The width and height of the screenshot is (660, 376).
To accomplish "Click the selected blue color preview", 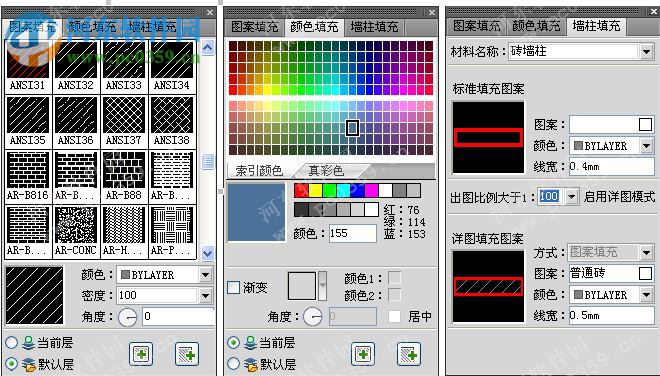I will (256, 212).
